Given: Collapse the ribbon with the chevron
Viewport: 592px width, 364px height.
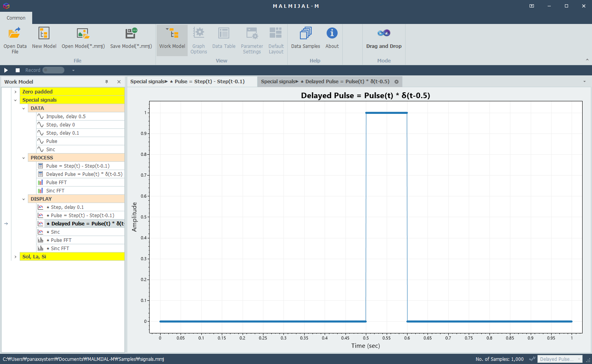Looking at the screenshot, I should [x=587, y=60].
